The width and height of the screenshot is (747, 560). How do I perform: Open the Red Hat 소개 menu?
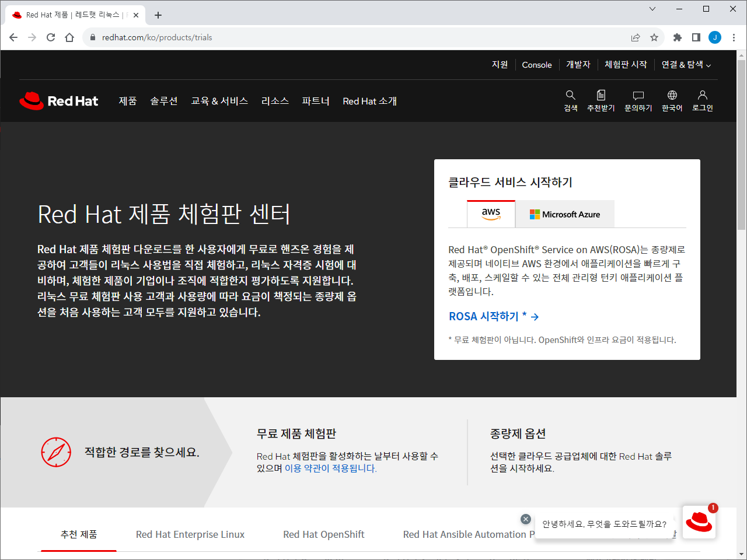coord(369,101)
